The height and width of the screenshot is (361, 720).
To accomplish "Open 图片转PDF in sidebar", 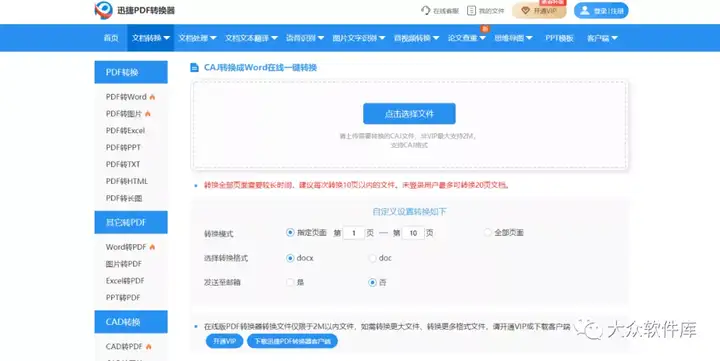I will click(124, 264).
